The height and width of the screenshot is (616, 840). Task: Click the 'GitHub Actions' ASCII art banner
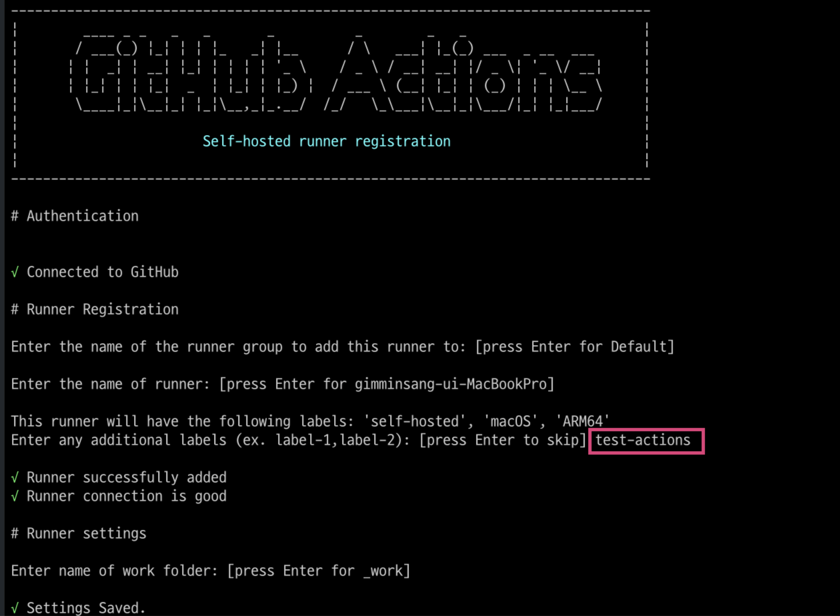(336, 73)
